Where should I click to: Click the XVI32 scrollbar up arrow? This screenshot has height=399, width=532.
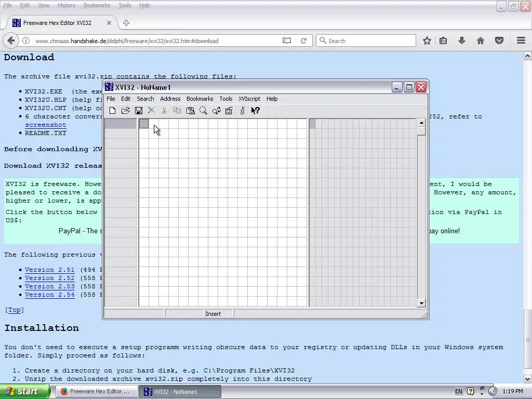(x=421, y=123)
